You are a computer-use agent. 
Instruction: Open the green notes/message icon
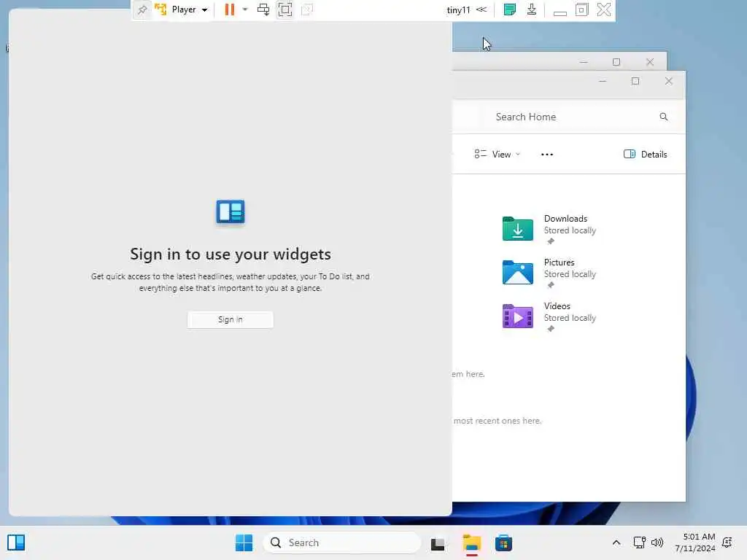(x=510, y=9)
